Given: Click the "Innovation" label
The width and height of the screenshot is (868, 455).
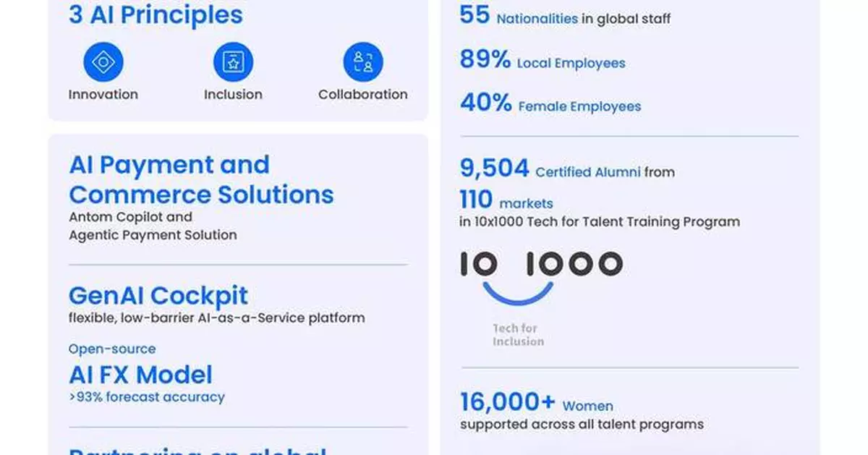Looking at the screenshot, I should pyautogui.click(x=103, y=94).
